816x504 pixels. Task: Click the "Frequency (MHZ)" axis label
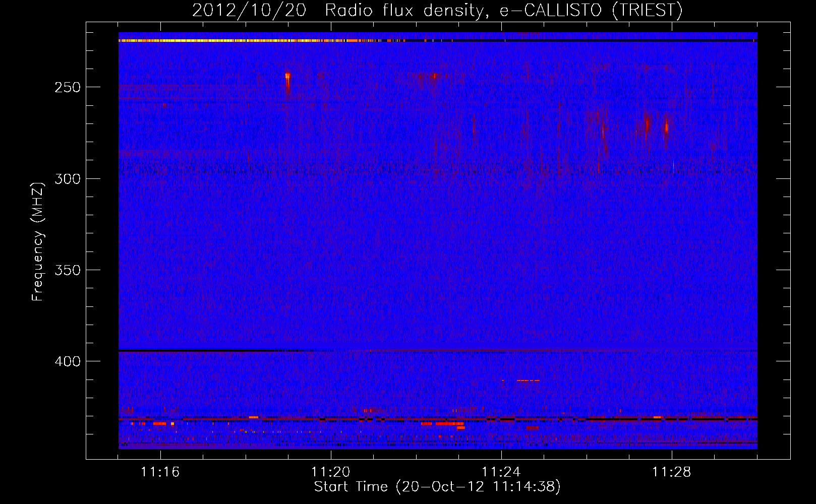[x=38, y=241]
